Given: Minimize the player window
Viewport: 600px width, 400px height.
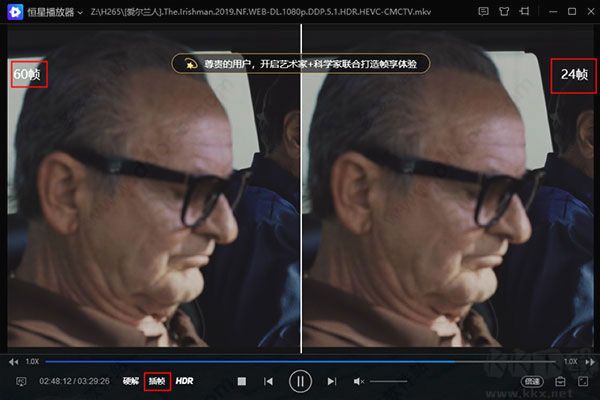Looking at the screenshot, I should coord(553,12).
